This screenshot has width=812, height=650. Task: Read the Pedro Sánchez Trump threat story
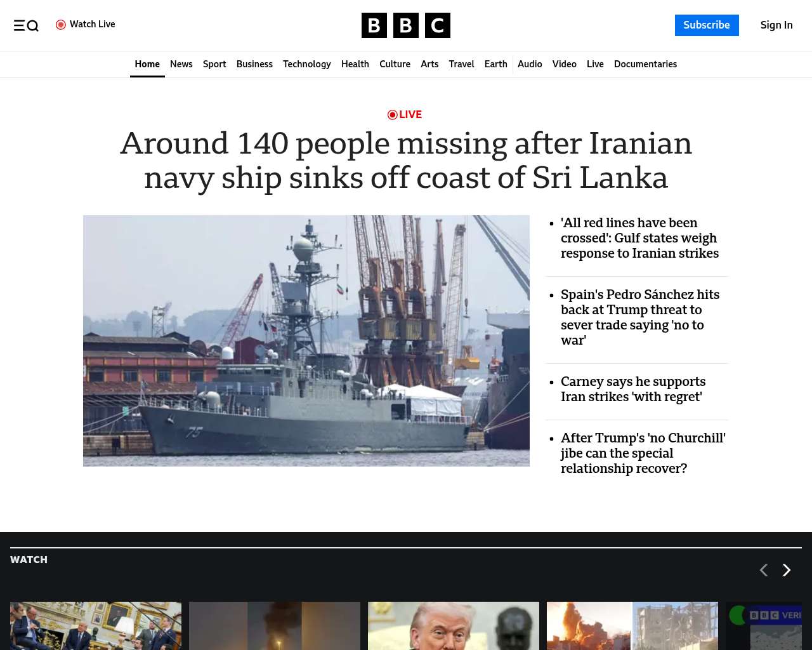[640, 317]
